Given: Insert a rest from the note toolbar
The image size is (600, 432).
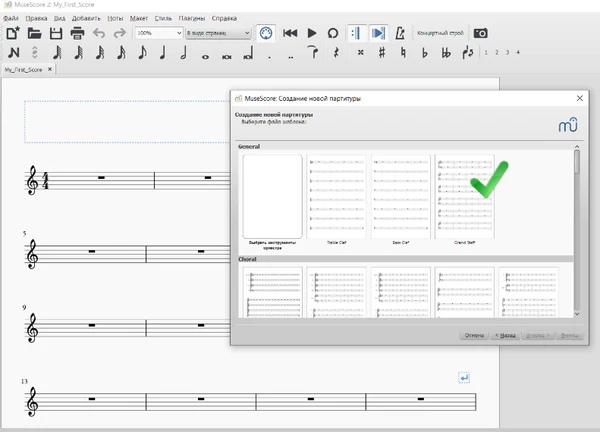Looking at the screenshot, I should pos(336,52).
